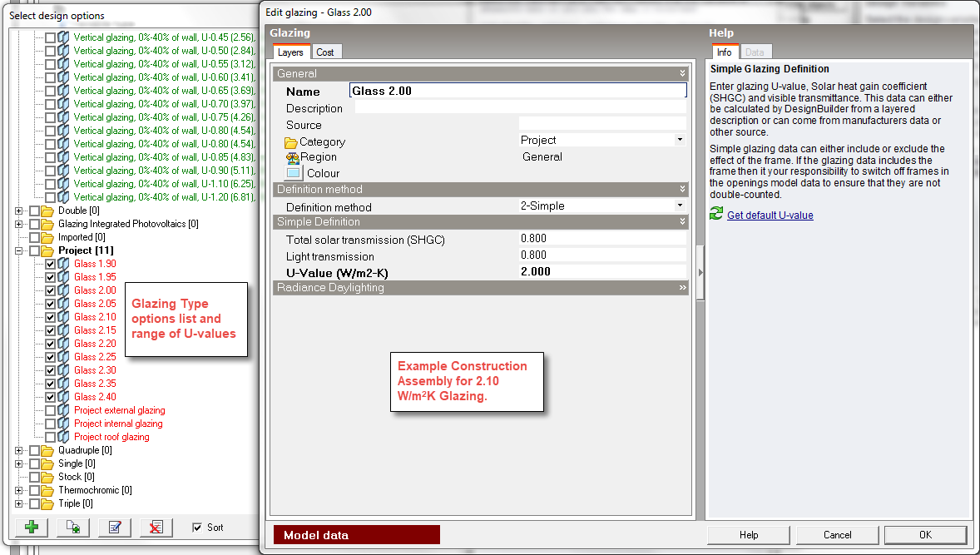Tick the Project external glazing checkbox
This screenshot has height=555, width=980.
[x=50, y=410]
